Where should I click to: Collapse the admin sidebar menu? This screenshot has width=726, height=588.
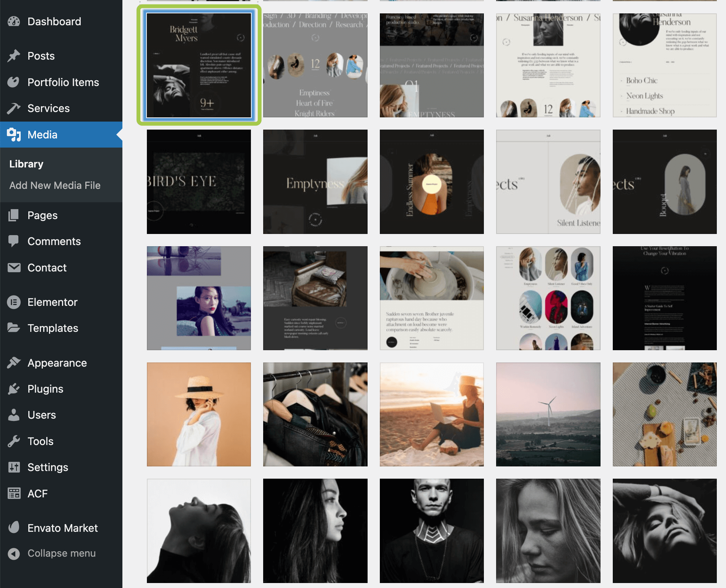(61, 553)
